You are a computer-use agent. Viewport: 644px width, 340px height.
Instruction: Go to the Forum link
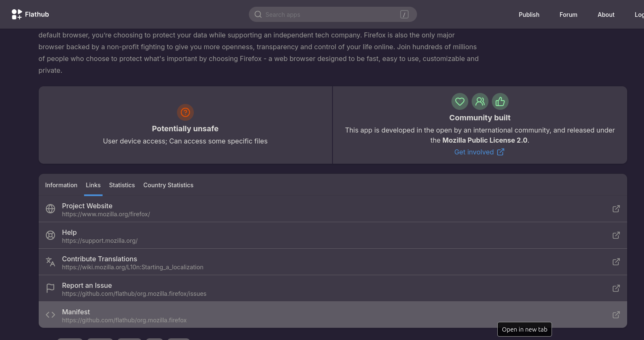(568, 14)
